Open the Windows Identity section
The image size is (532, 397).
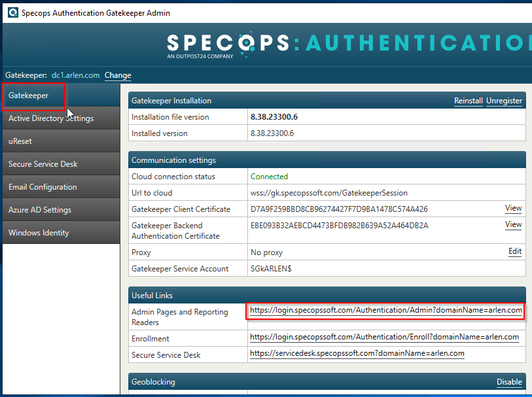click(x=61, y=233)
